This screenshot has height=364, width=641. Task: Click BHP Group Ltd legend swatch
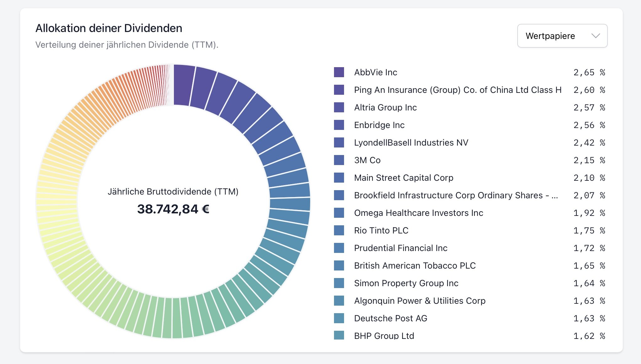[x=339, y=335]
